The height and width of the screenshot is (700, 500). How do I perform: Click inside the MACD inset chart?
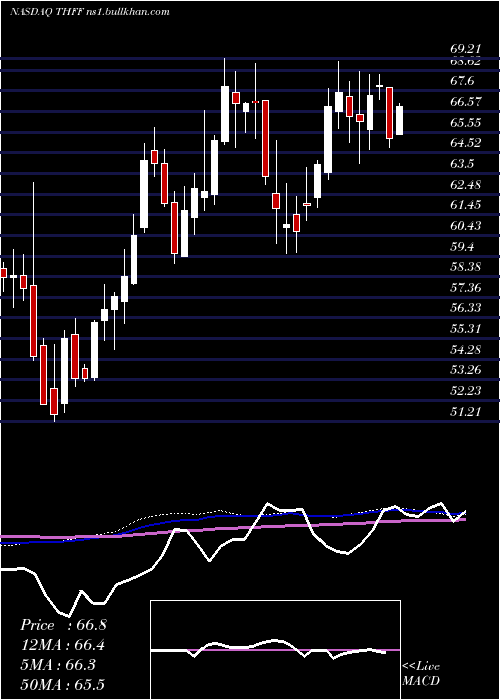(275, 650)
